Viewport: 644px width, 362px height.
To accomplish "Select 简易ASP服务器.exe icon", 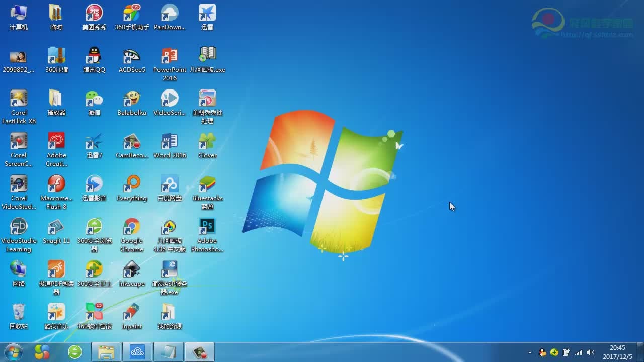I will click(170, 278).
